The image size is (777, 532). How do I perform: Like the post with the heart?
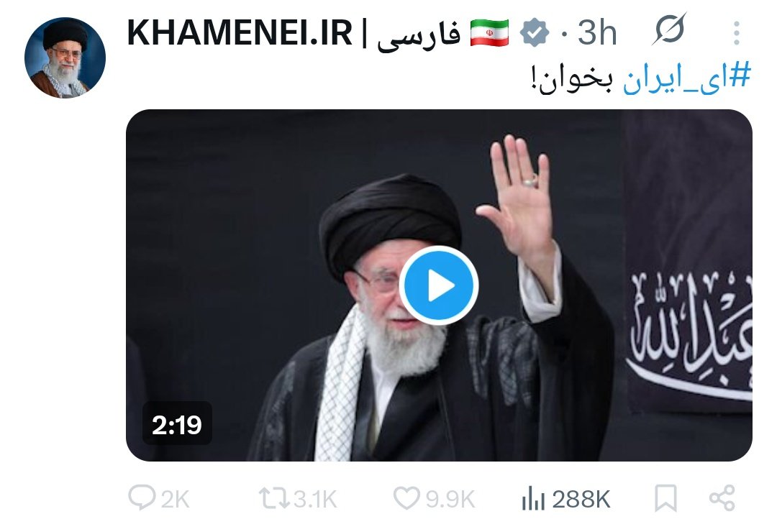coord(406,498)
